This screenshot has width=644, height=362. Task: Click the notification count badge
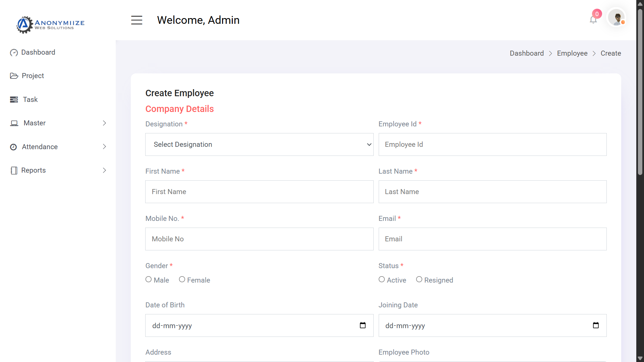(597, 14)
